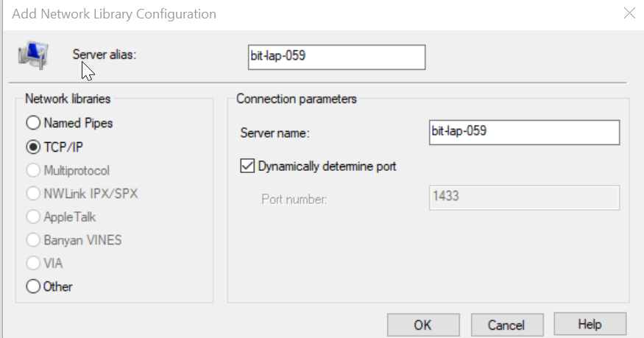
Task: Click the 'Server alias:' label
Action: tap(105, 54)
